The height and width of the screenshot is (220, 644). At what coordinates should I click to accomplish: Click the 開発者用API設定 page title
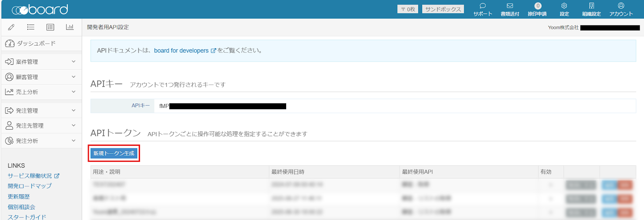108,27
